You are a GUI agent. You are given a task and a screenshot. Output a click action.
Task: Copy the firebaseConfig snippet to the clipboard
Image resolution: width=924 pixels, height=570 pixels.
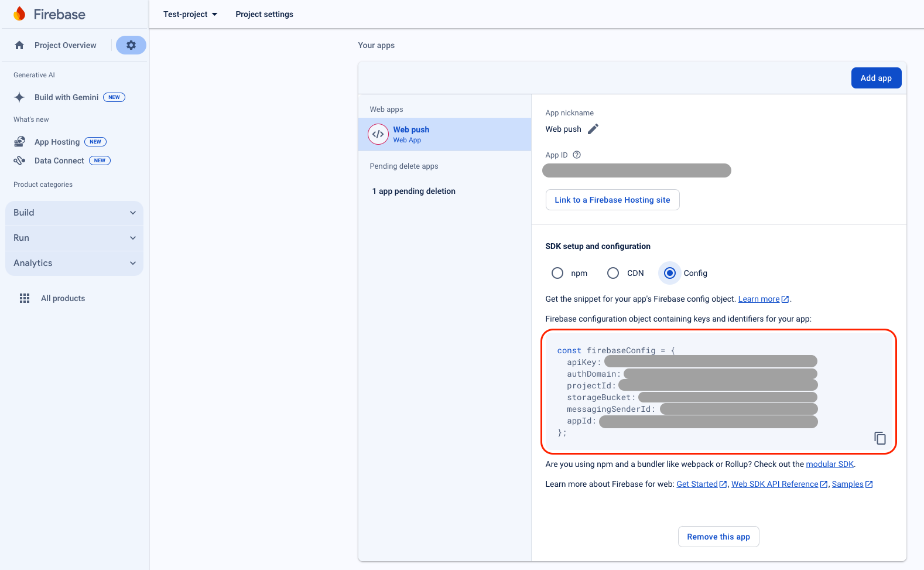coord(880,438)
